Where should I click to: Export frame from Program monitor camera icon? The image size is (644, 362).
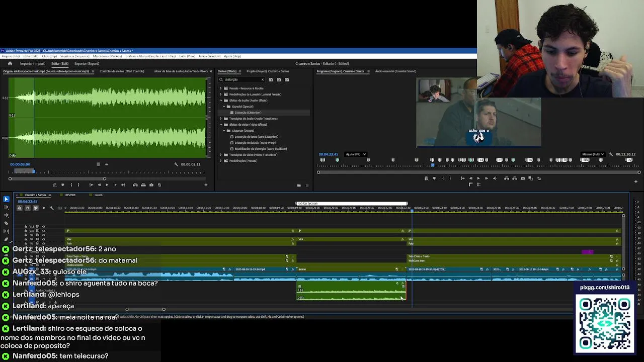(x=523, y=178)
